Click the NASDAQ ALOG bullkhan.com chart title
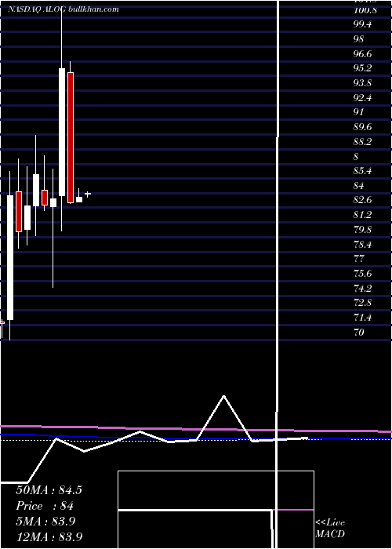Screen dimensions: 392x549 [x=64, y=9]
